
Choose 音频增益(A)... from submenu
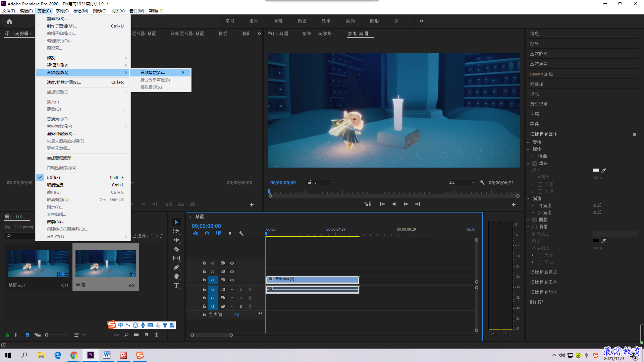[x=160, y=72]
